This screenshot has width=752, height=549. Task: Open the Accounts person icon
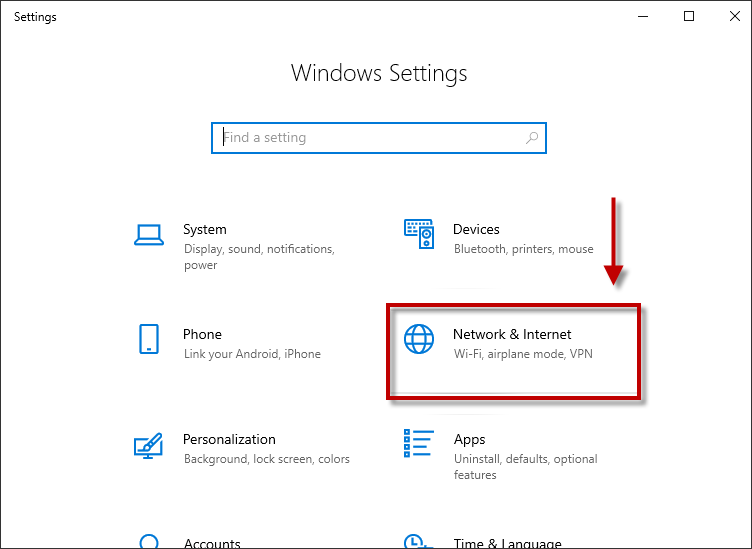[149, 542]
